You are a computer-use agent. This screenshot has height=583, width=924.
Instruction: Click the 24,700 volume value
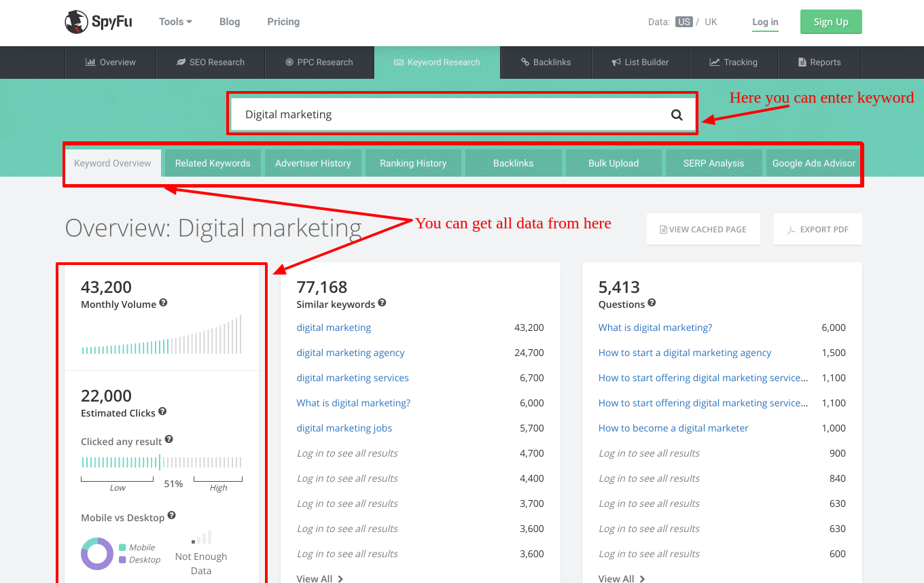pos(529,353)
